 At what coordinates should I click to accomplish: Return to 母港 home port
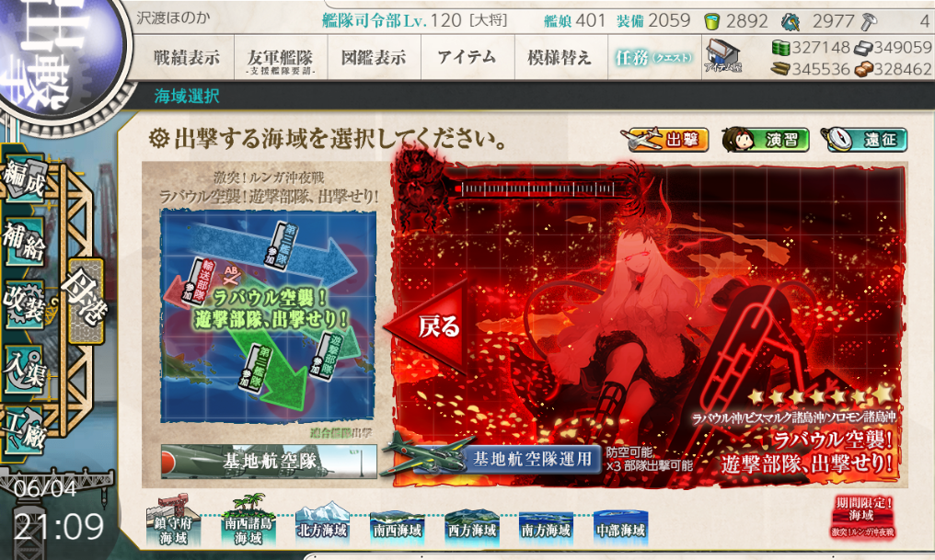(x=86, y=302)
